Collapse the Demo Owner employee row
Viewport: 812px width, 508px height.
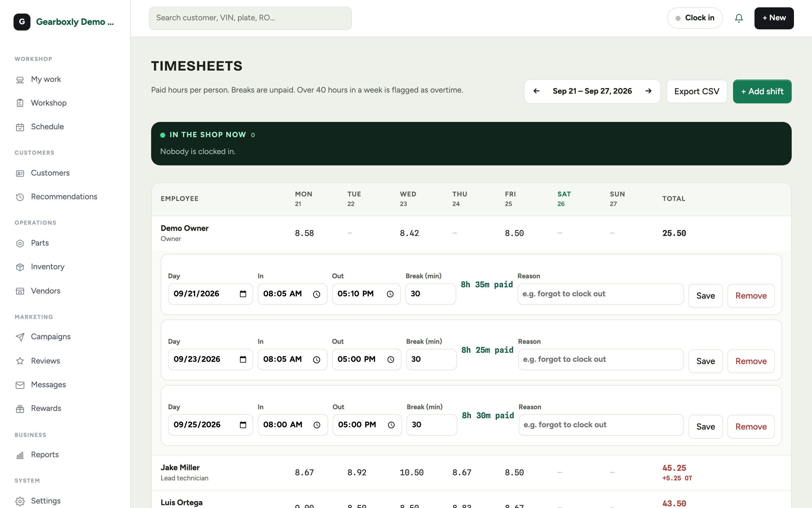pyautogui.click(x=471, y=233)
